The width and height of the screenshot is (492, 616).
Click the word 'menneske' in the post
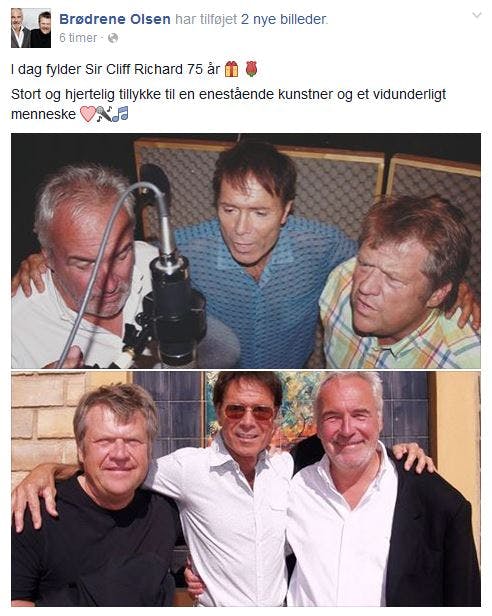(43, 114)
